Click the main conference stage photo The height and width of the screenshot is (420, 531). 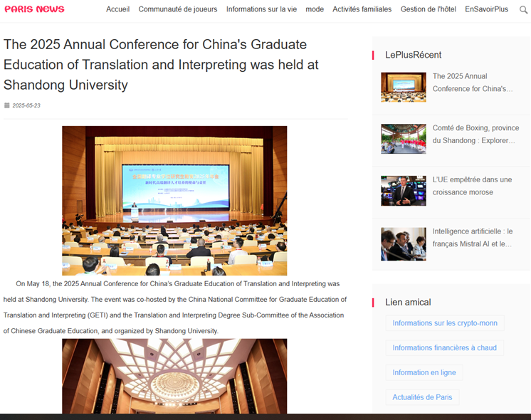[x=174, y=200]
